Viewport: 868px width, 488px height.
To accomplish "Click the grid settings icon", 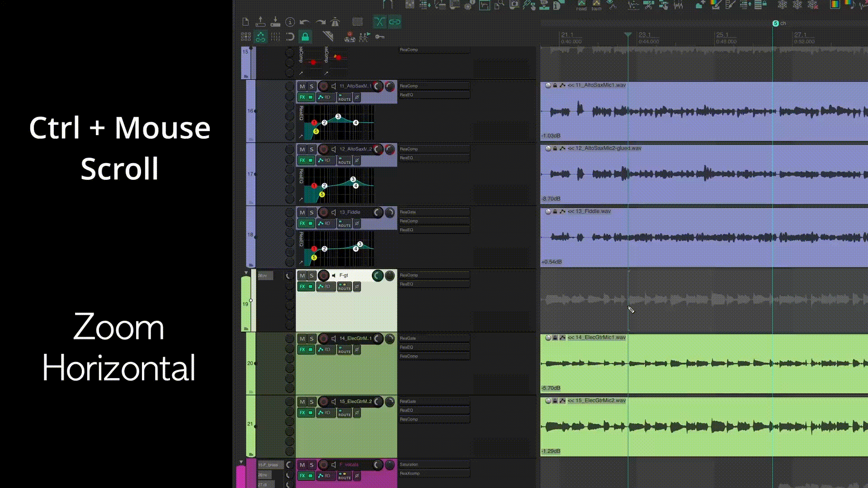I will (245, 37).
